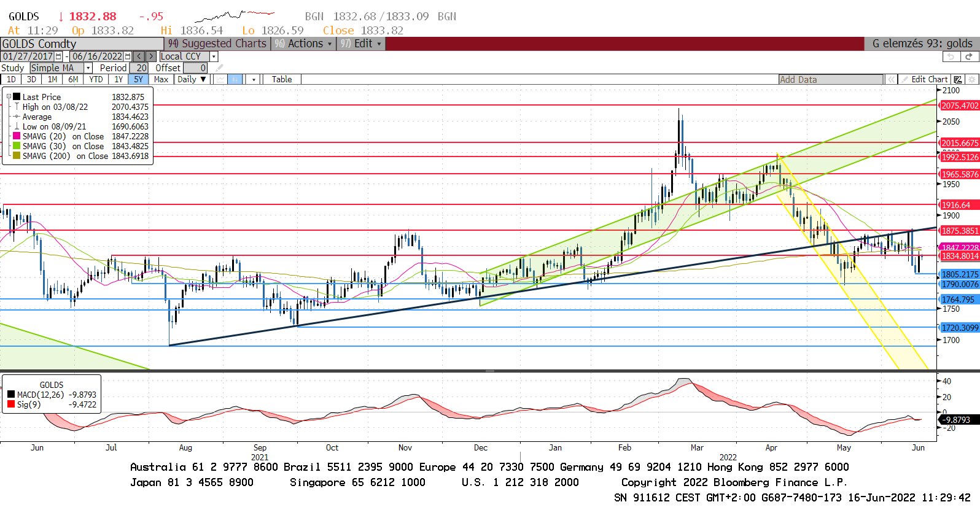This screenshot has width=980, height=518.
Task: Click SMAVG (200) olive color swatch
Action: click(x=17, y=156)
